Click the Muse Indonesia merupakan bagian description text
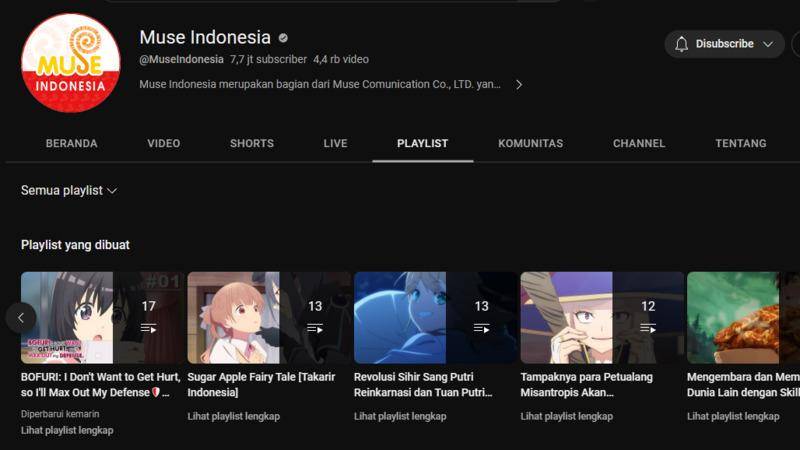800x450 pixels. 320,85
